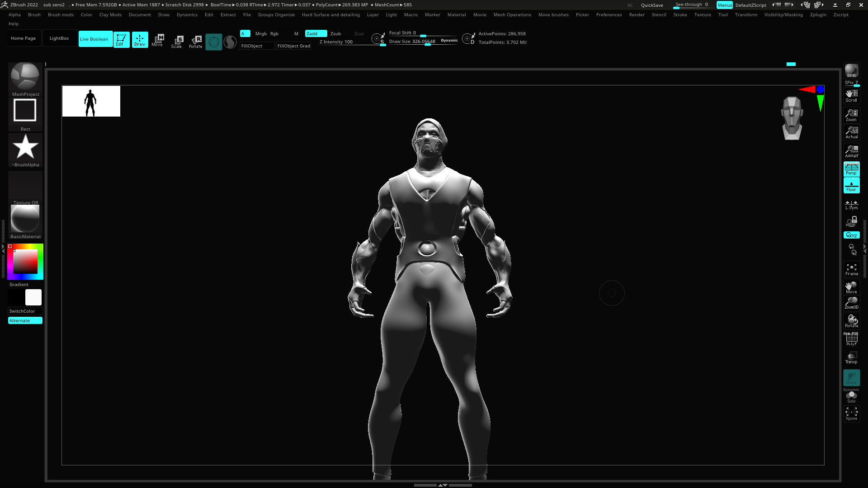This screenshot has width=868, height=488.
Task: Click the QuickSave button
Action: pos(651,5)
